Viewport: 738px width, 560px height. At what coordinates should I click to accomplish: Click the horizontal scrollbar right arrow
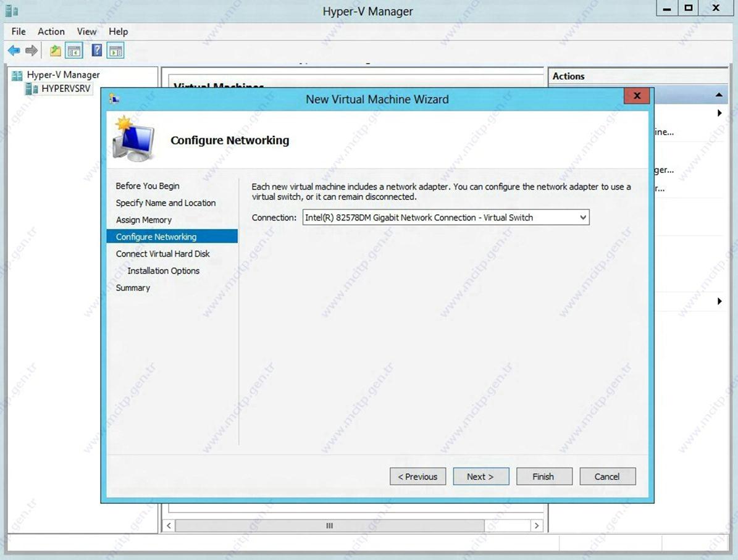pos(537,525)
